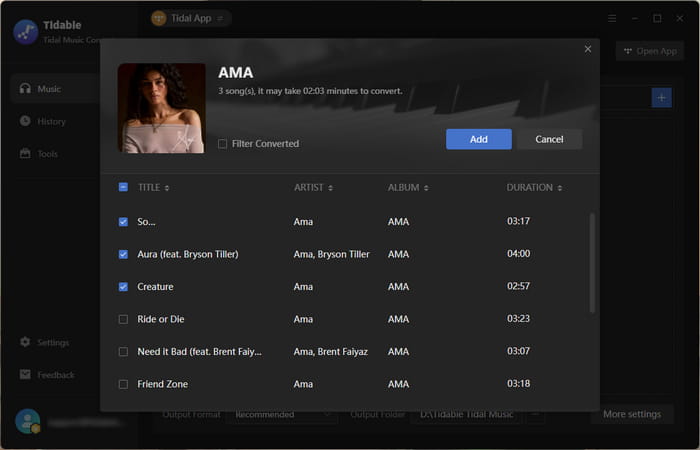
Task: Click the song title Friend Zone
Action: pyautogui.click(x=162, y=384)
